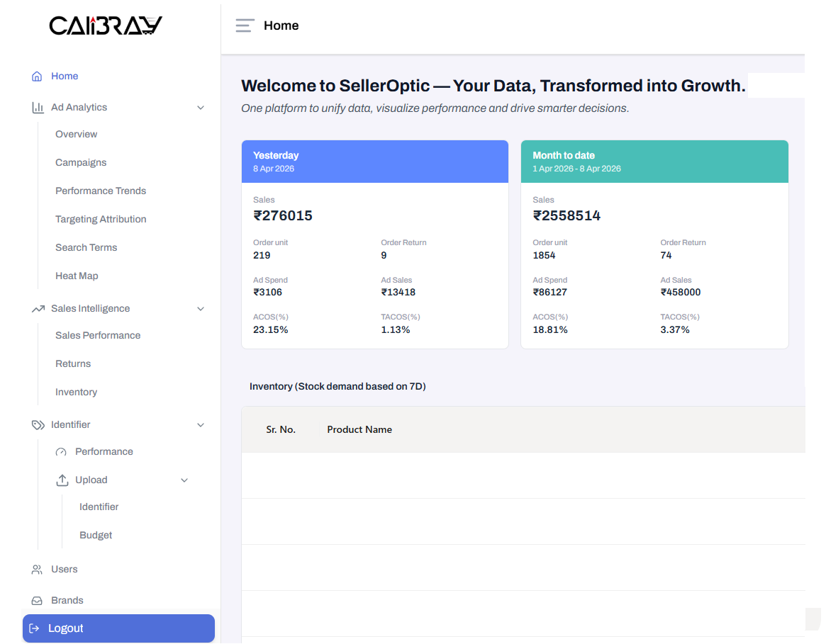Open the Campaigns page

click(81, 162)
